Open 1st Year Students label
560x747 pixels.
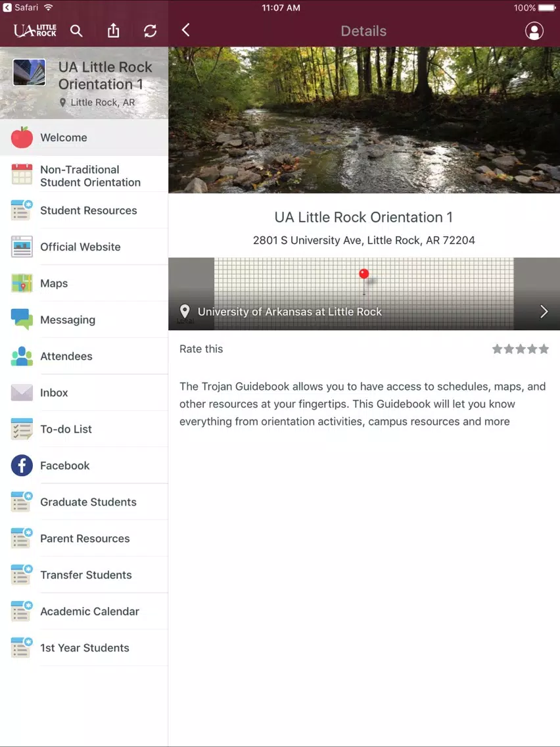click(x=84, y=648)
